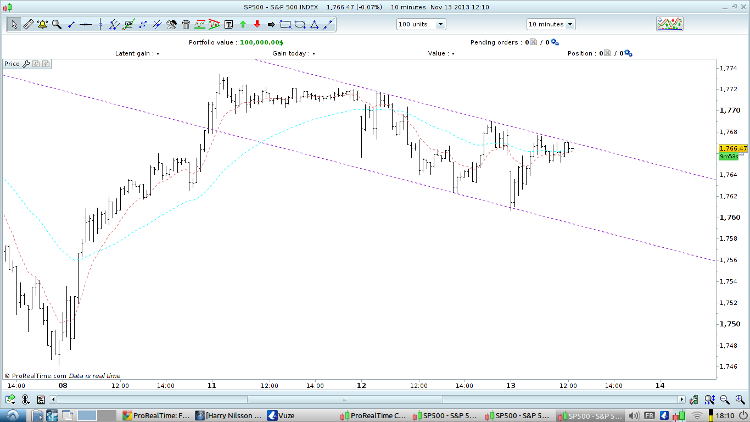750x422 pixels.
Task: Click the 18:10 clock in tray
Action: pos(725,415)
